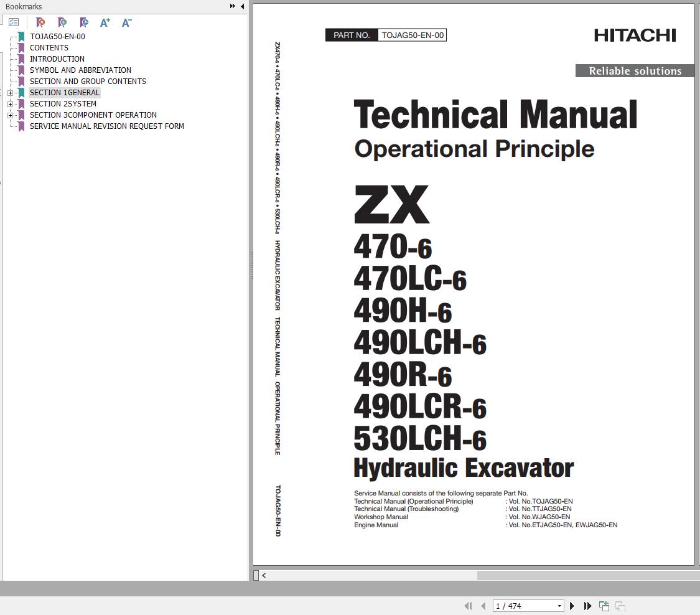Click the 490LCH-6 model text
This screenshot has width=700, height=615.
pyautogui.click(x=420, y=342)
